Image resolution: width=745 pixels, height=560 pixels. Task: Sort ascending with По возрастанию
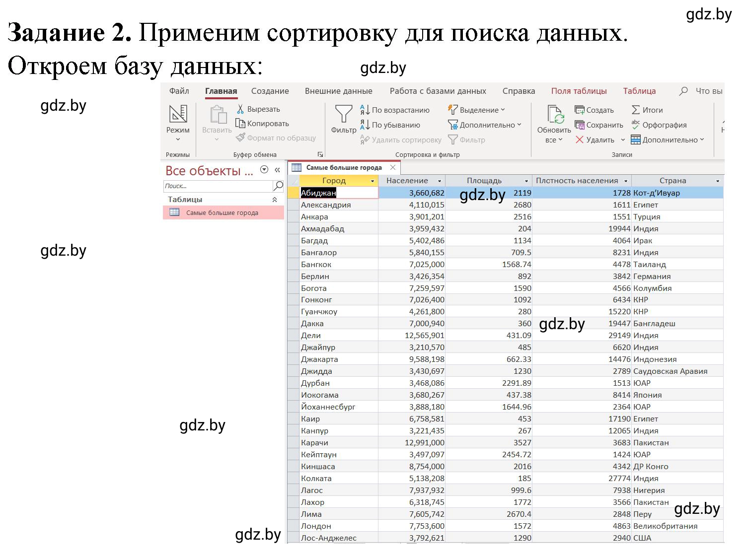tap(395, 110)
